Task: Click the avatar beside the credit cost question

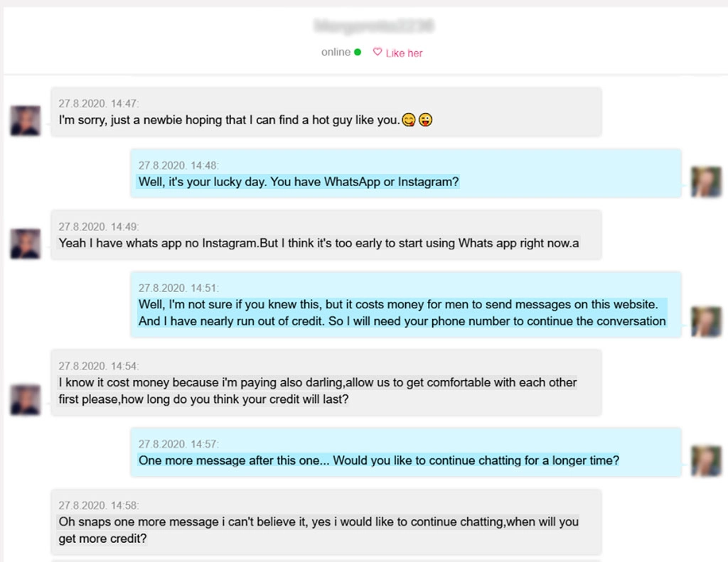Action: pyautogui.click(x=24, y=399)
